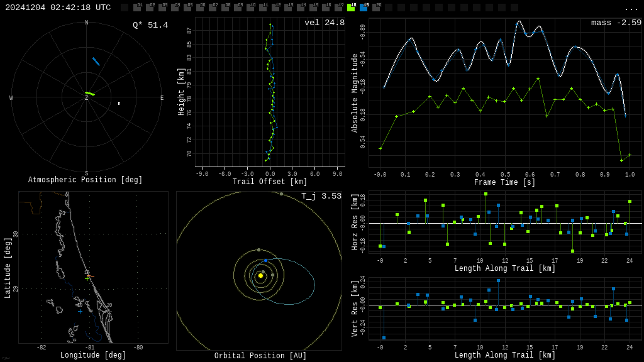Image resolution: width=644 pixels, height=362 pixels.
Task: Select the station 10 square in top bar
Action: [x=250, y=8]
